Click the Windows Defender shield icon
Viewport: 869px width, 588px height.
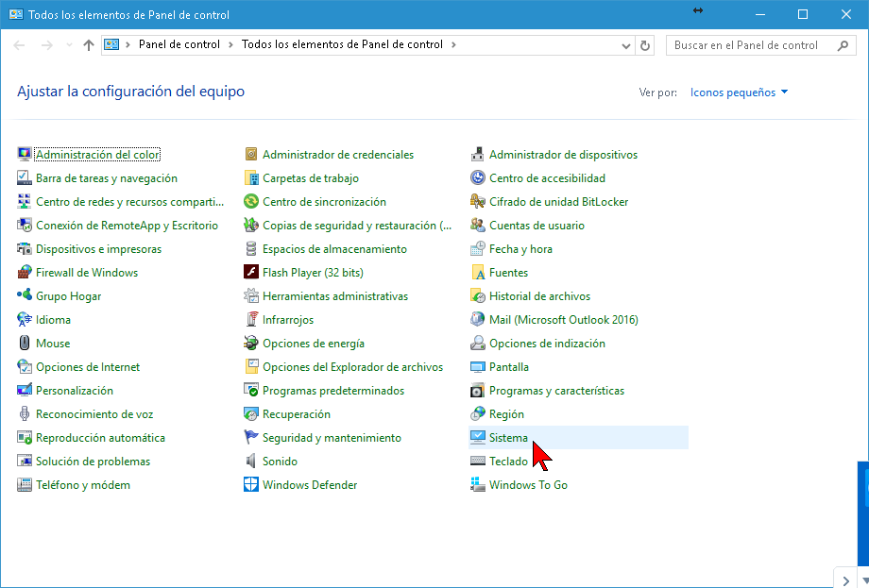[251, 485]
